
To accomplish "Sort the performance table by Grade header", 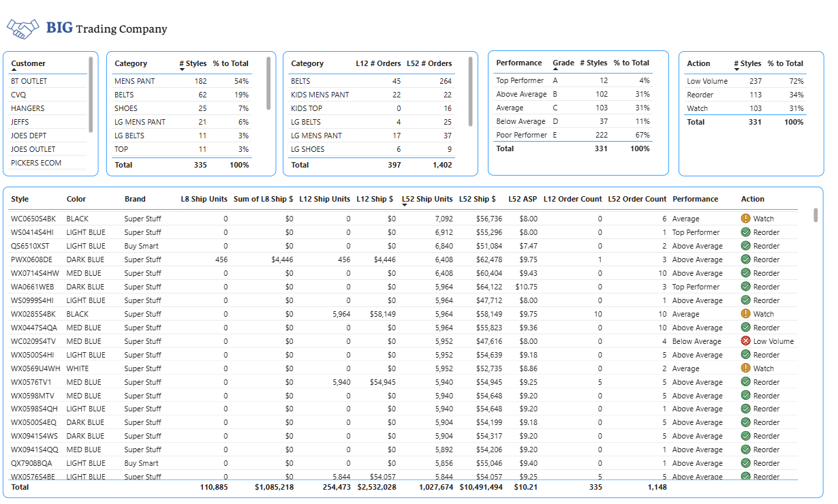I will tap(563, 63).
